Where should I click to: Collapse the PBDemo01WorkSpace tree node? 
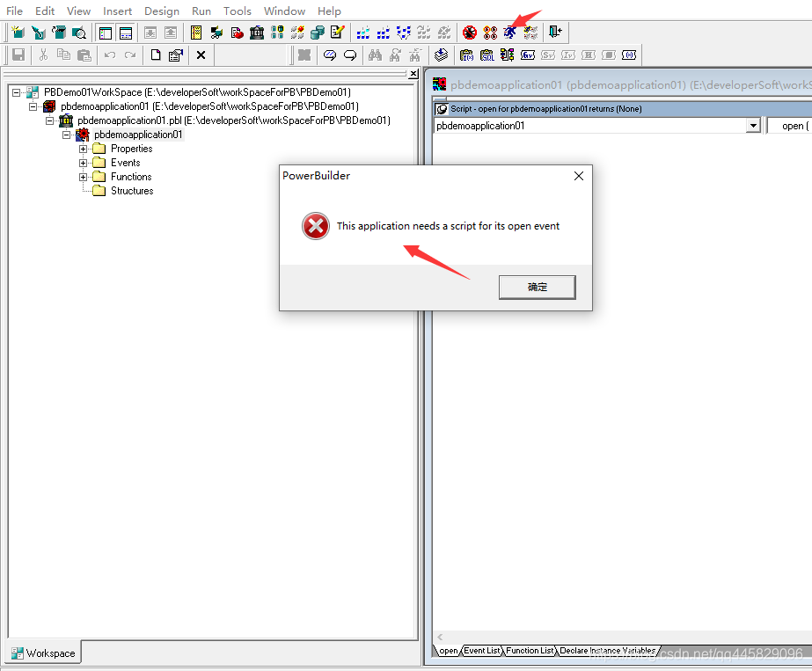(16, 92)
